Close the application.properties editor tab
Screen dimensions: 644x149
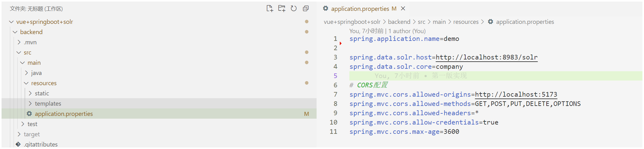pos(403,9)
